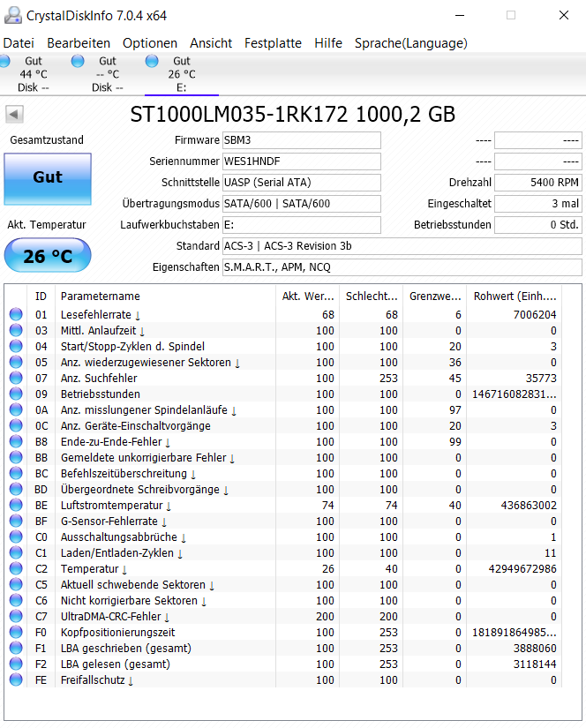Click status orb for Betriebsstunden row 09

(x=16, y=394)
